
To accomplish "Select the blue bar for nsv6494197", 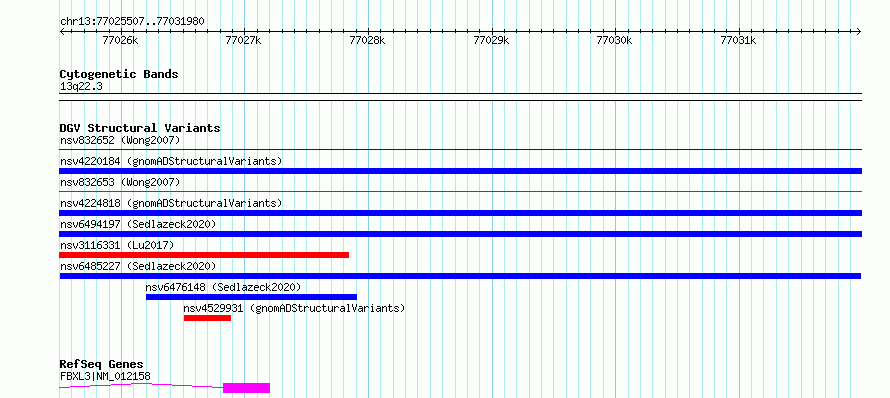I will [460, 234].
